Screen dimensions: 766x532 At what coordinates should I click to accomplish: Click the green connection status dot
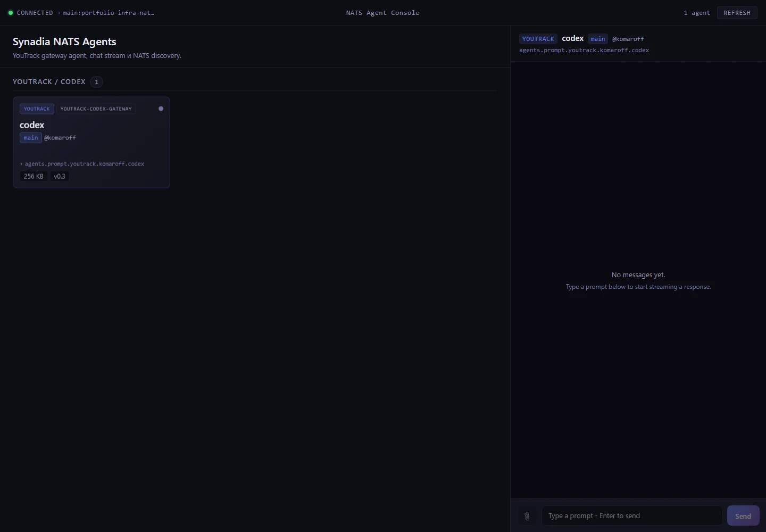(x=11, y=13)
